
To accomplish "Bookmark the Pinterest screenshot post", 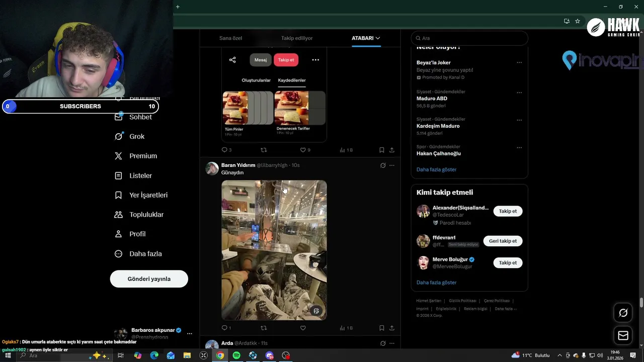I will [382, 150].
